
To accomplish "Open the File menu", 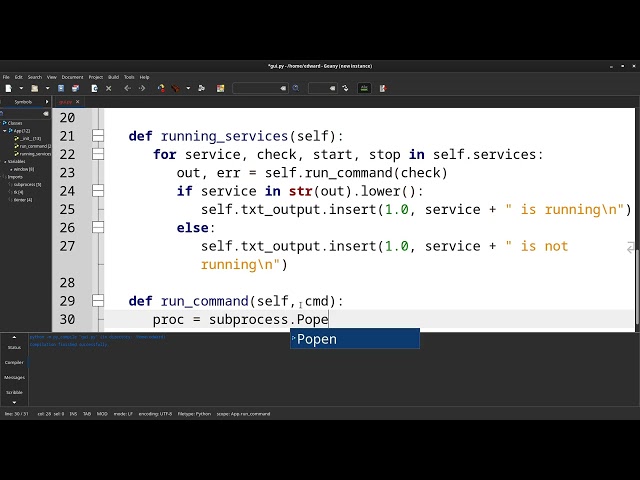I will (6, 77).
